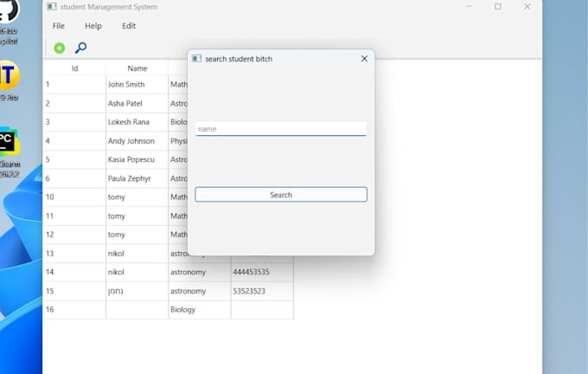Click the phone number 53523523 cell
This screenshot has width=588, height=374.
point(262,291)
